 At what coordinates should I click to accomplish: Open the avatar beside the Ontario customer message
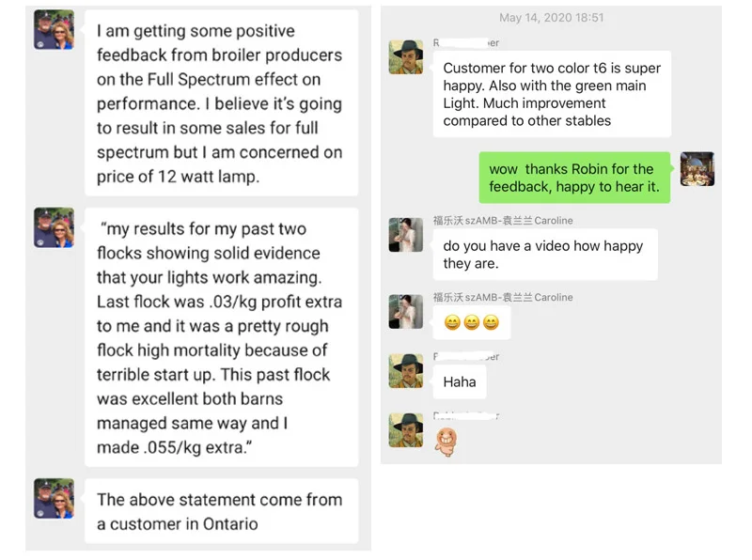54,499
